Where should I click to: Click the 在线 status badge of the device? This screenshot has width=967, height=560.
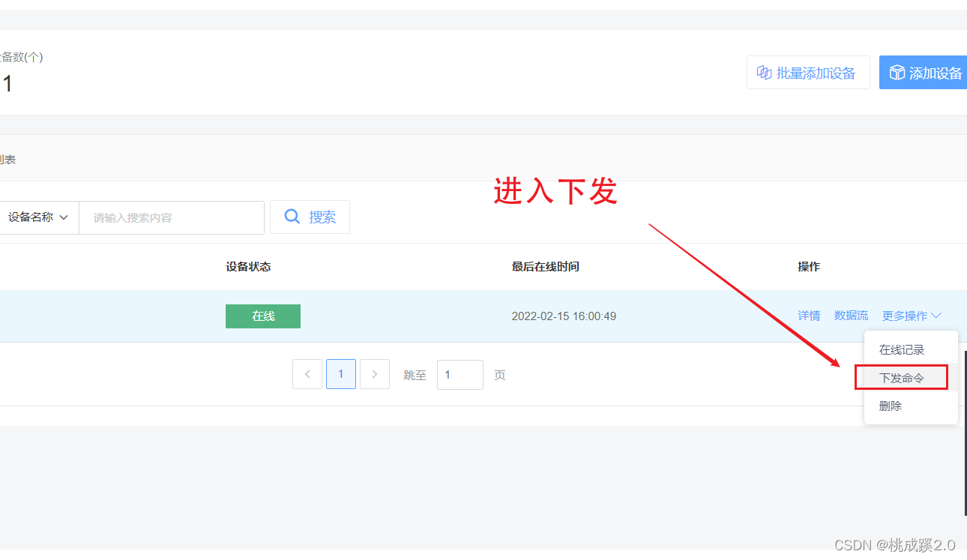[x=262, y=316]
